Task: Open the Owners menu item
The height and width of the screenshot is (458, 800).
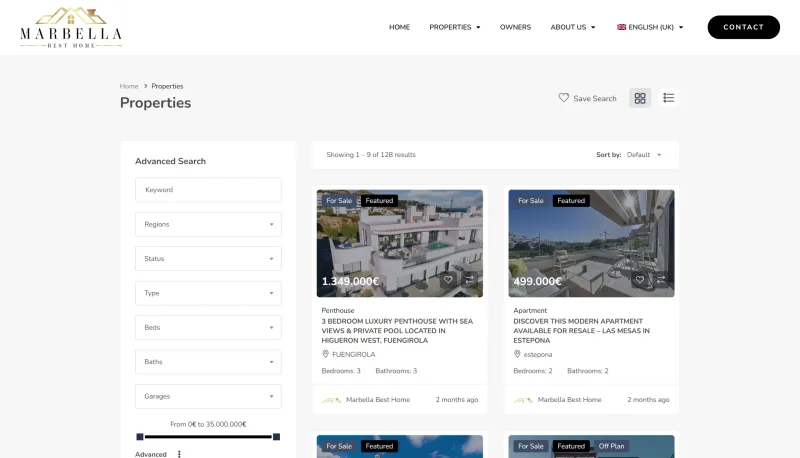Action: coord(515,27)
